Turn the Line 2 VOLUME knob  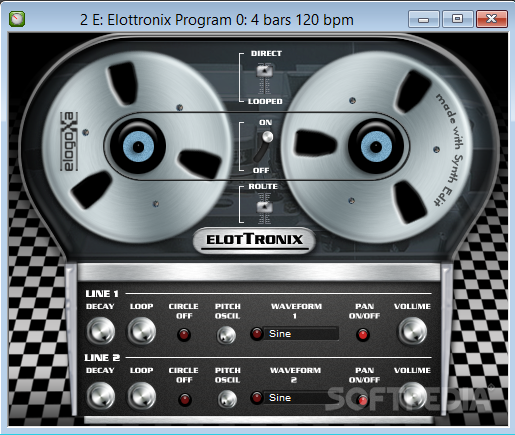point(412,396)
